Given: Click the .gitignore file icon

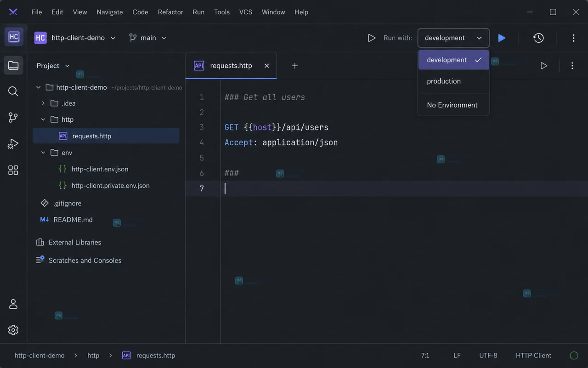Looking at the screenshot, I should point(45,203).
